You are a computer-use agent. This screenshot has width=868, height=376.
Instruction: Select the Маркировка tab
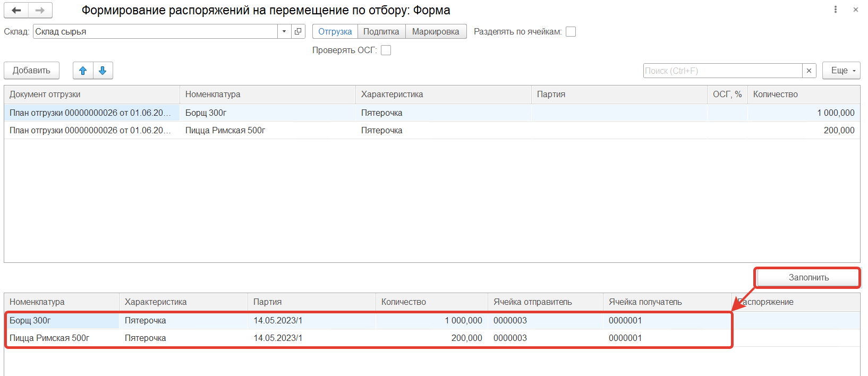click(436, 31)
